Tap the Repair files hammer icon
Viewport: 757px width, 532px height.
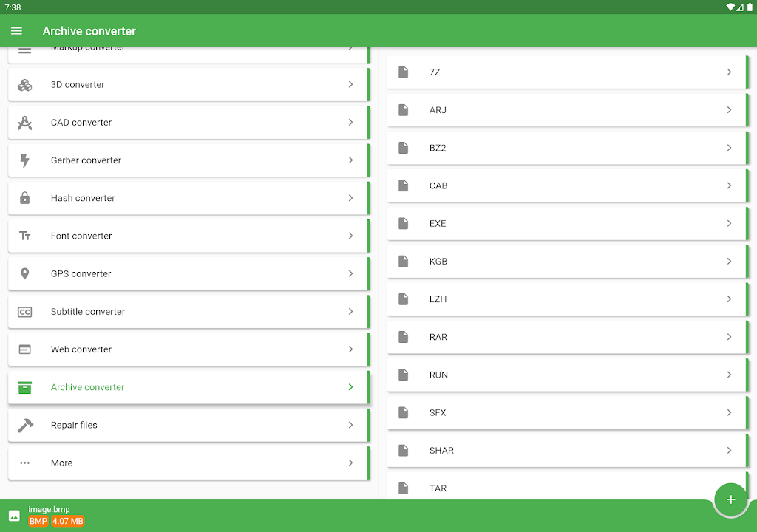click(24, 425)
